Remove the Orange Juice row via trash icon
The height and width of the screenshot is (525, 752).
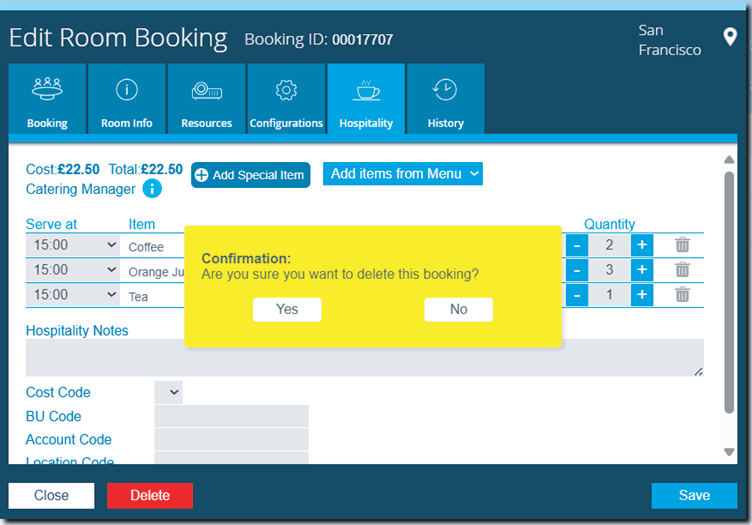point(682,270)
